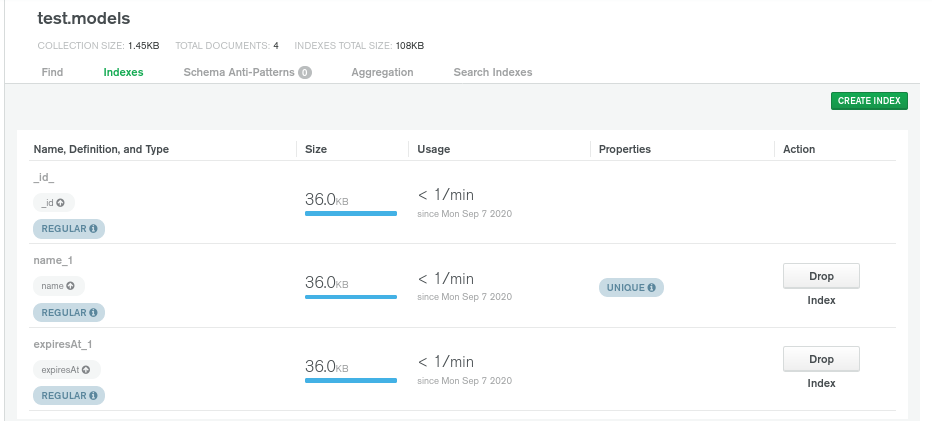Screen dimensions: 932x421
Task: Click info icon on expiresAt_1 REGULAR badge
Action: pyautogui.click(x=94, y=396)
